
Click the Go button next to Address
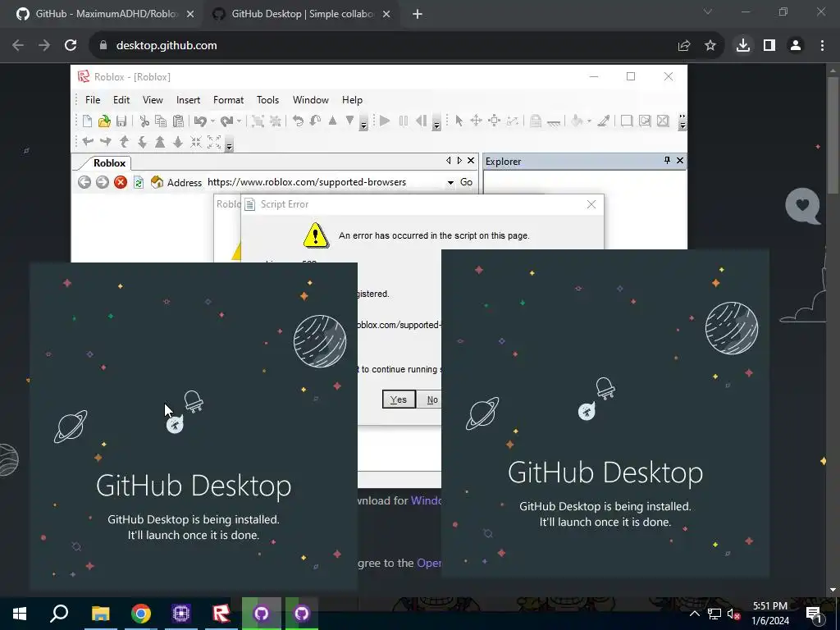467,182
